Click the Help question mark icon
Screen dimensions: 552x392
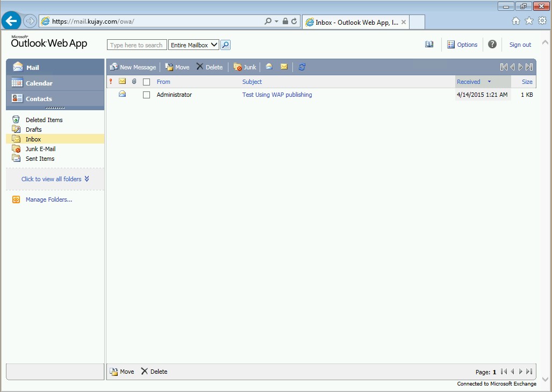coord(492,45)
